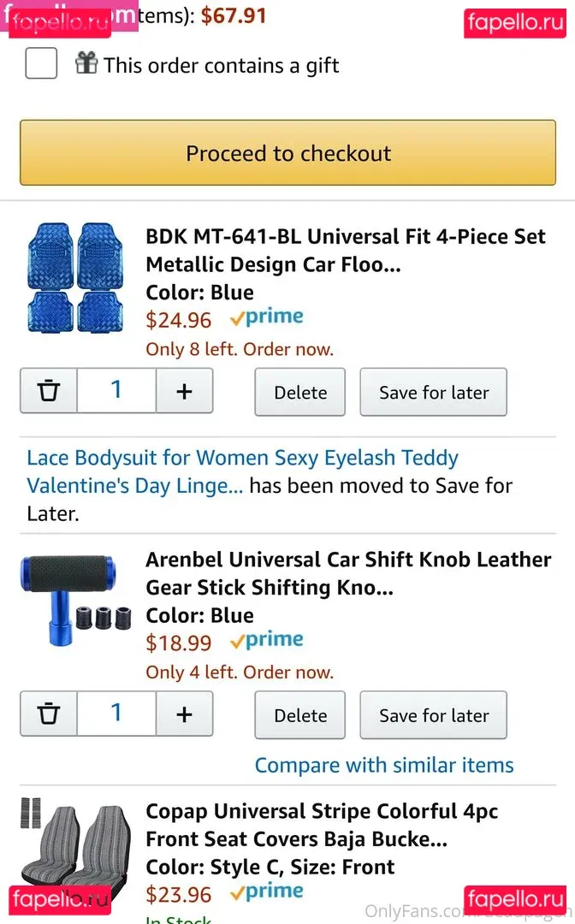
Task: Click the gift box icon
Action: pos(86,63)
